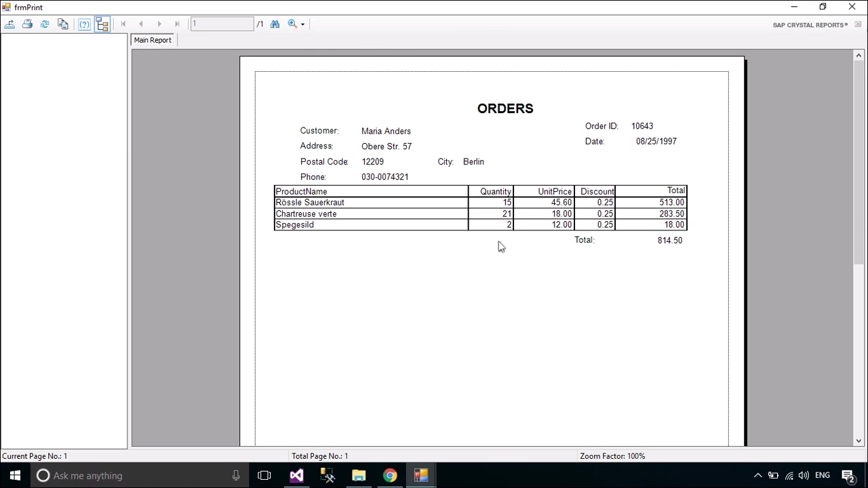Open the zoom level dropdown arrow

[x=302, y=24]
